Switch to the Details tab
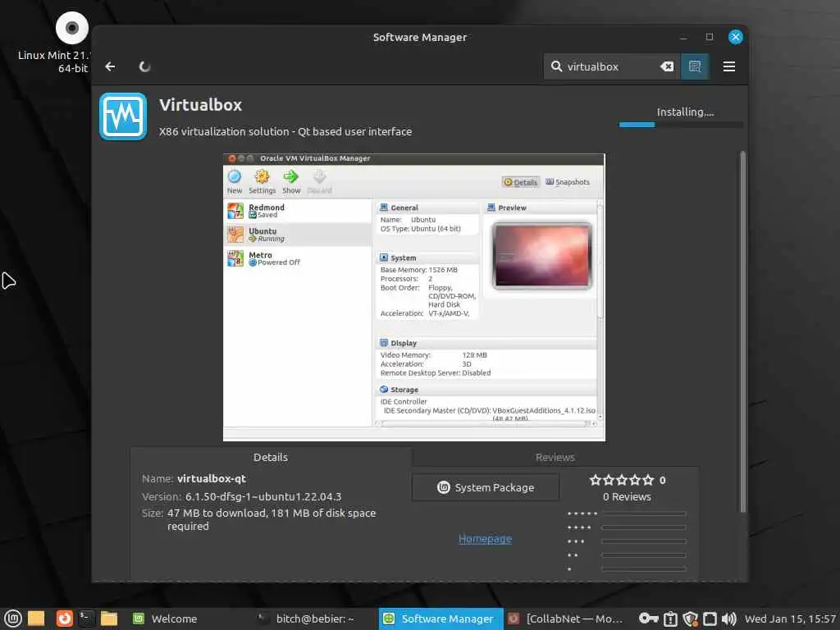 pyautogui.click(x=271, y=457)
